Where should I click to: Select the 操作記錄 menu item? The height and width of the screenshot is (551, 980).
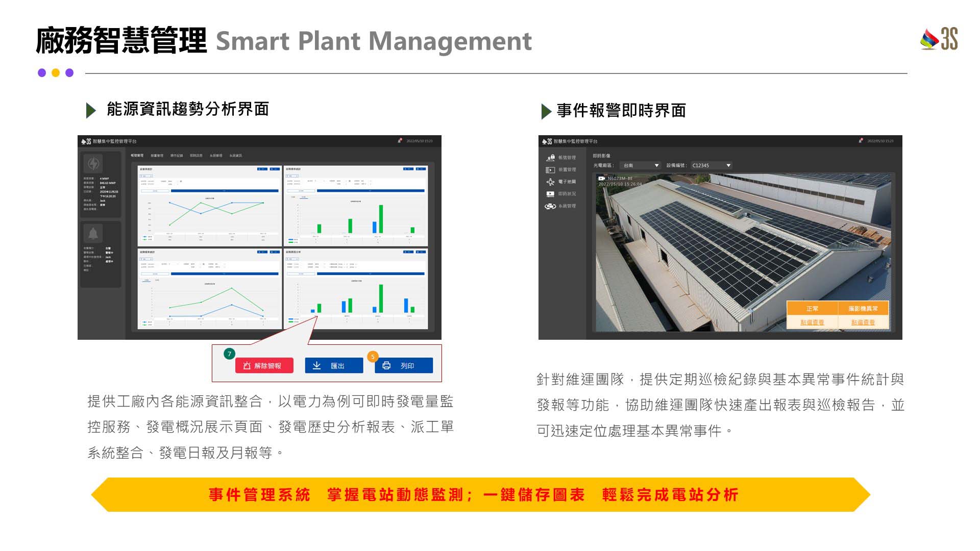177,156
